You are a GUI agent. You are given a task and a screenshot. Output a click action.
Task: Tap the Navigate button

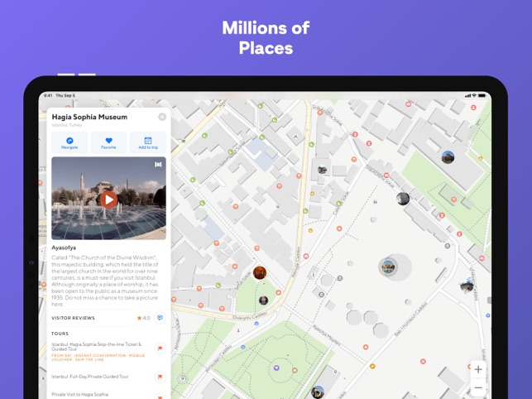[x=69, y=142]
